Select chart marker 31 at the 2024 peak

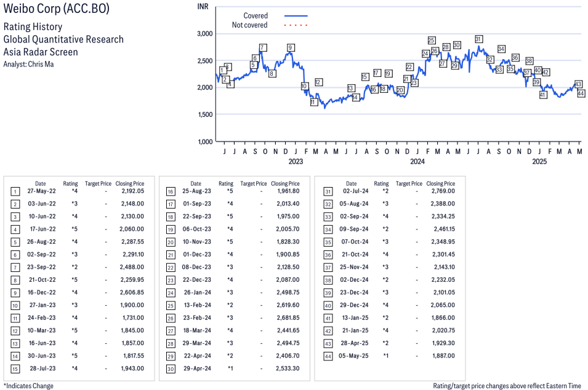[478, 39]
